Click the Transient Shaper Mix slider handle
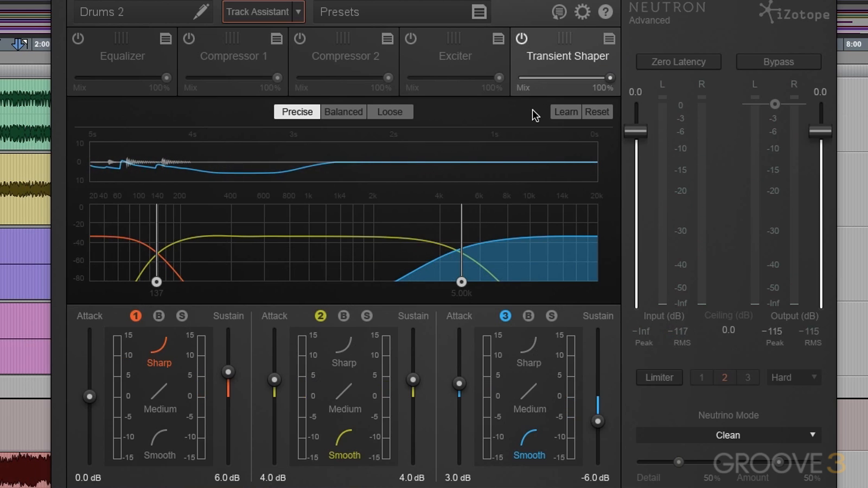This screenshot has height=488, width=868. [610, 78]
